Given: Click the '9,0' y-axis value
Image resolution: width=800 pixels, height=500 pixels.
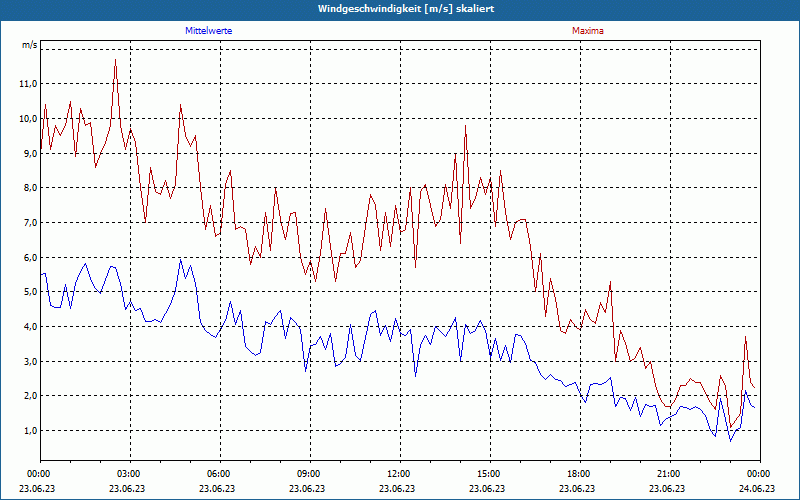Looking at the screenshot, I should click(30, 153).
